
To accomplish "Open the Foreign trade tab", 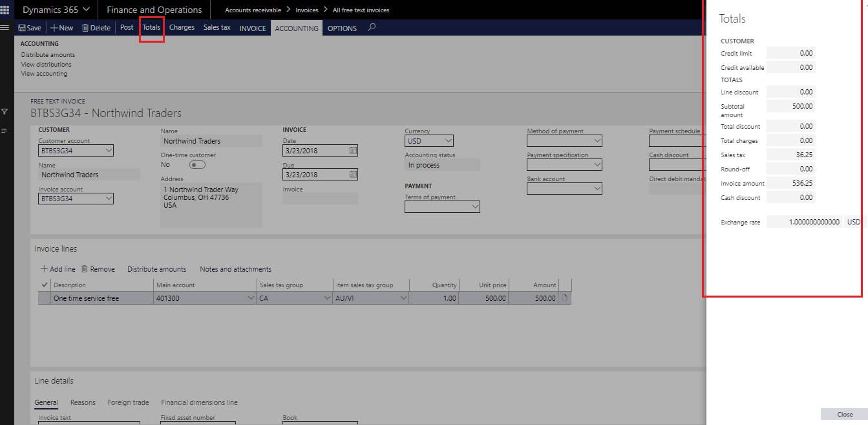I will (x=128, y=402).
